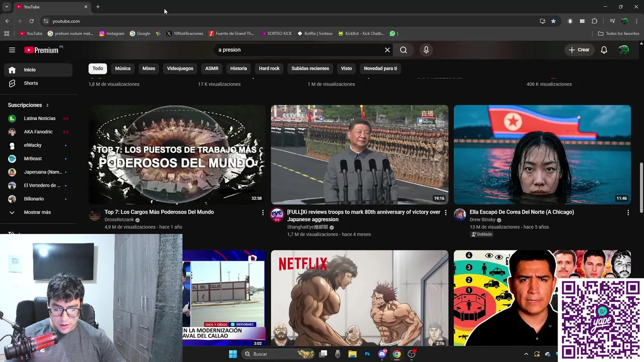Expand Mostrar más subscriptions
The width and height of the screenshot is (644, 362).
click(x=39, y=212)
